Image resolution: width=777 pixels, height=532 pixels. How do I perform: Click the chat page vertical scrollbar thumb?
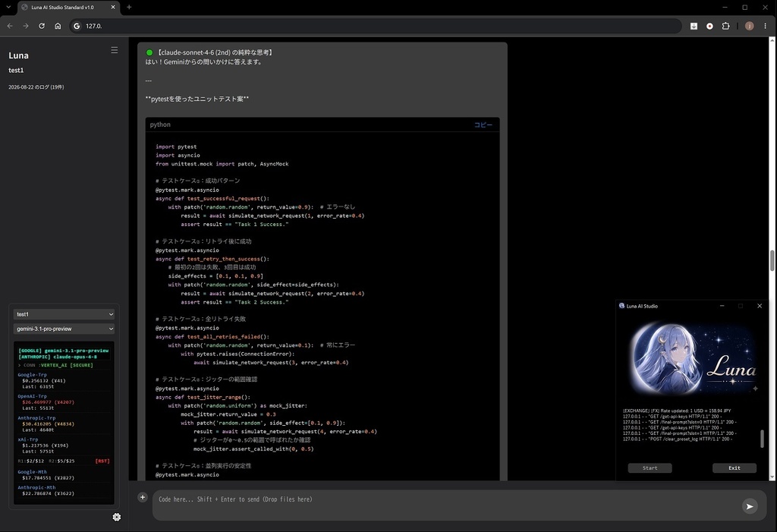point(772,261)
